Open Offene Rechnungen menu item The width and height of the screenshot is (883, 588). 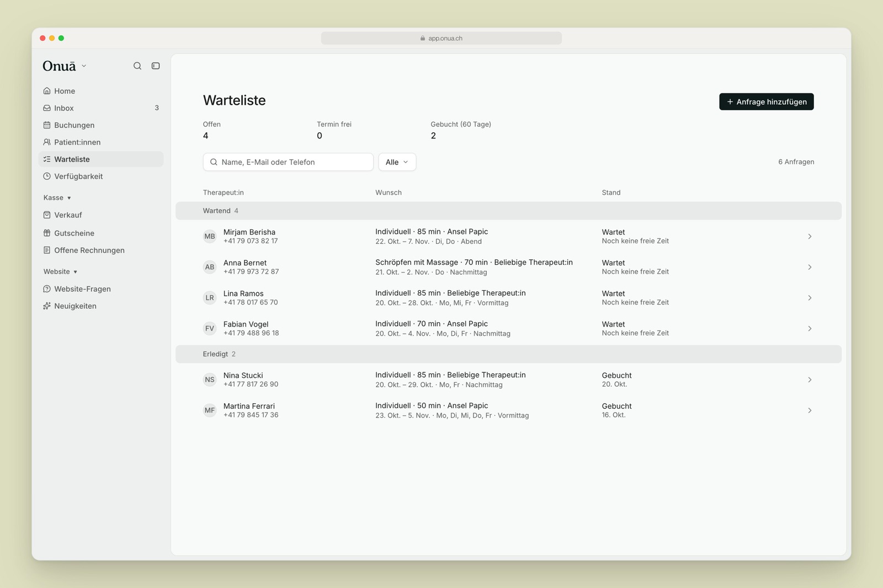[101, 250]
